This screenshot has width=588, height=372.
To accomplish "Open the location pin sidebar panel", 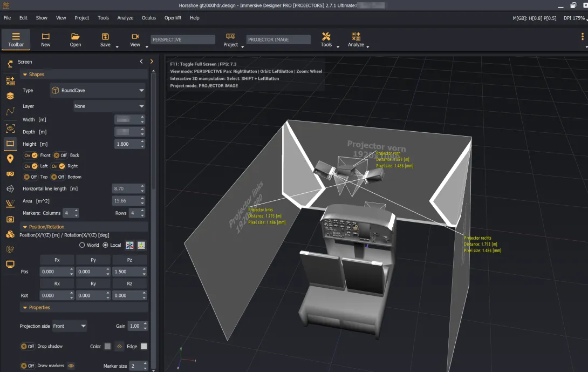I will tap(10, 159).
